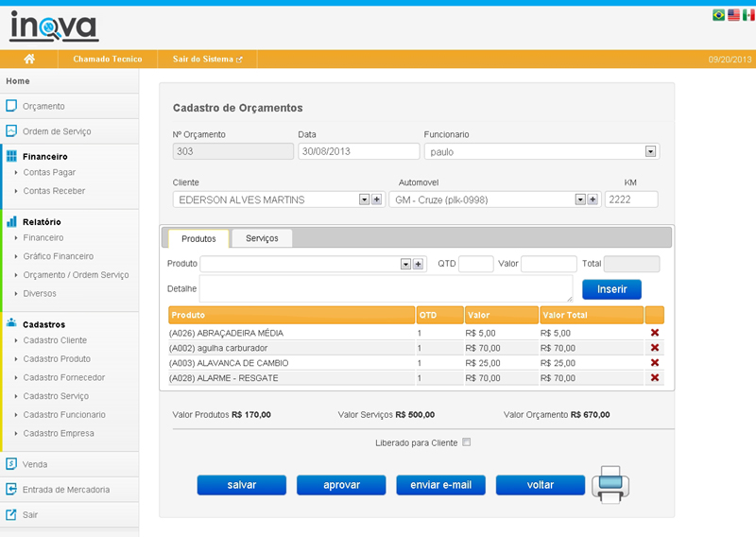Click the enviar e-mail button

pos(440,485)
